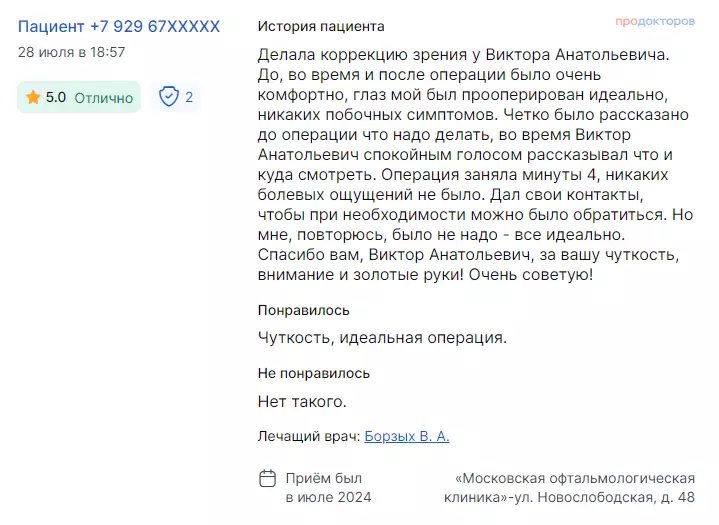The image size is (719, 525).
Task: Click the calendar icon near appointment date
Action: pos(268,478)
